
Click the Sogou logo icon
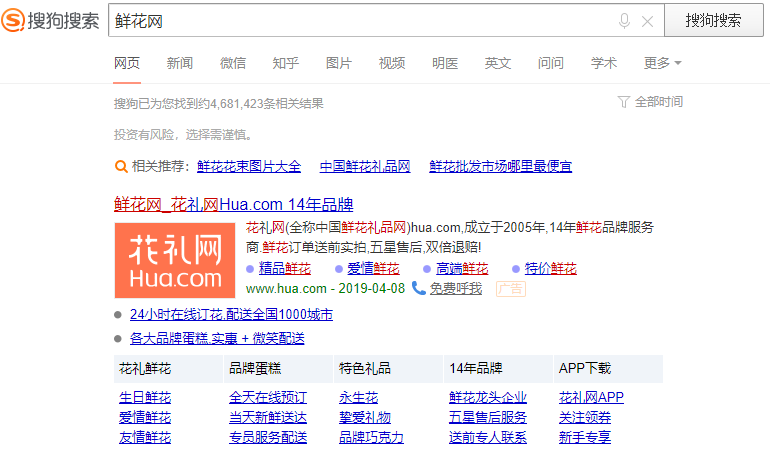pos(15,21)
